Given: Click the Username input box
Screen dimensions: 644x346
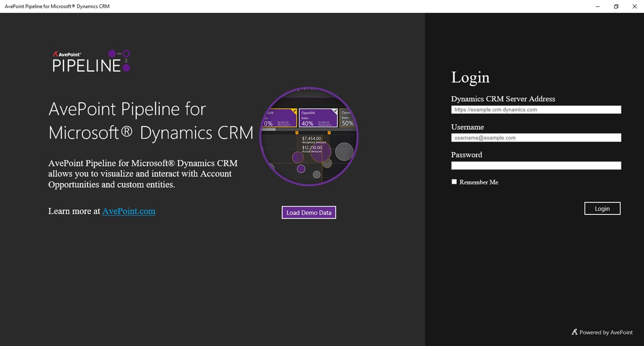Looking at the screenshot, I should pos(536,138).
